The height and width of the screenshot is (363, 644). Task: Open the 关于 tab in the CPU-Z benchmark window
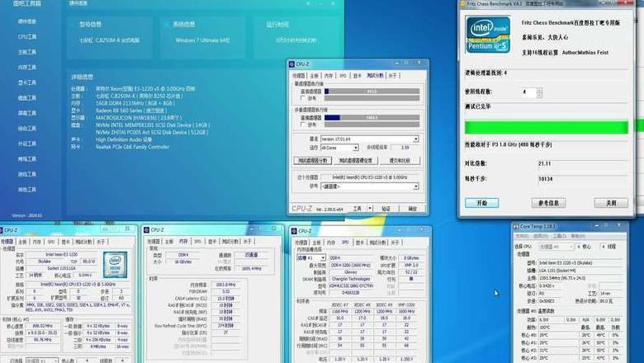point(393,75)
